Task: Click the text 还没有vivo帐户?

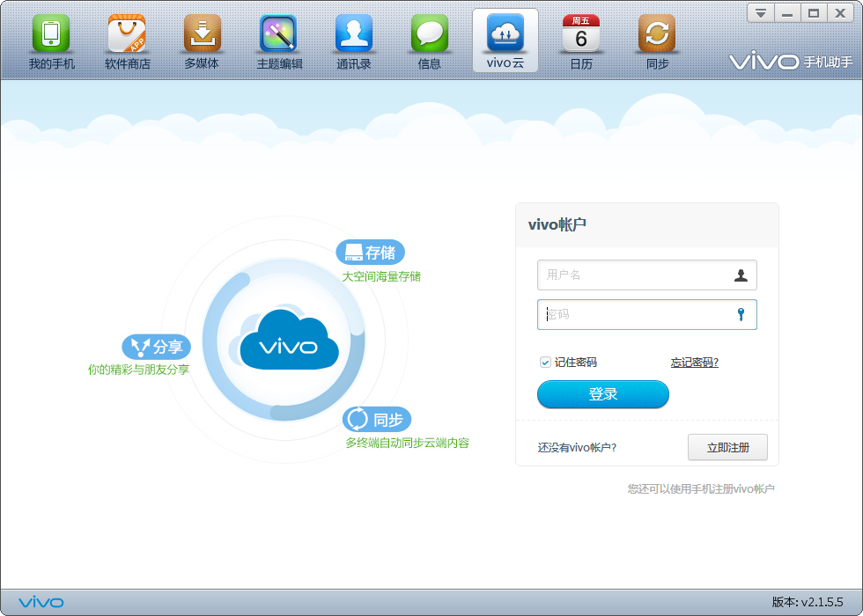Action: point(577,448)
